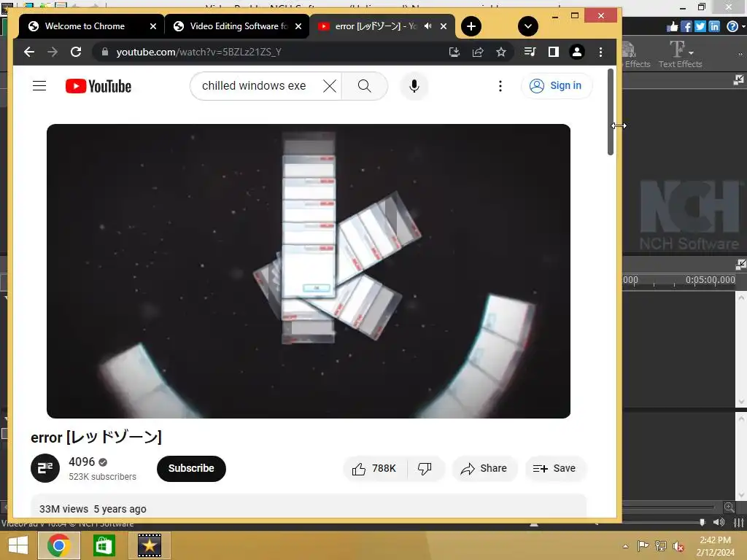The image size is (747, 560).
Task: Expand the 33M views description box
Action: click(x=309, y=507)
